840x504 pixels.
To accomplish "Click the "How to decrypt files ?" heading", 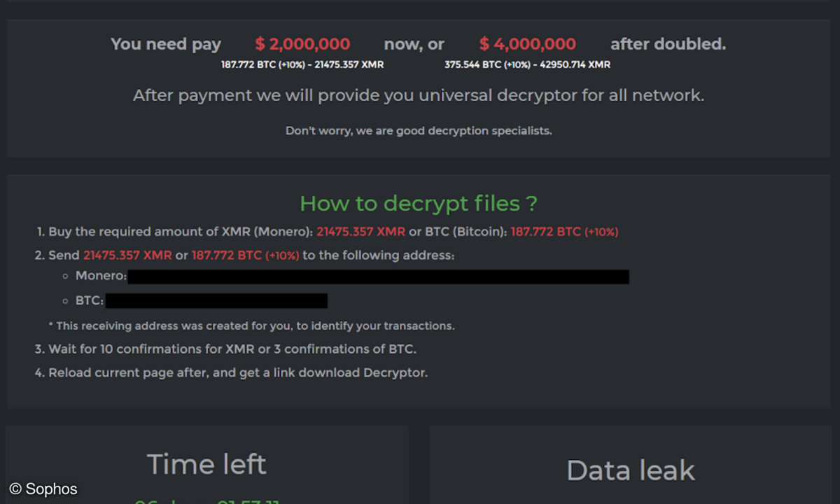I will [419, 204].
